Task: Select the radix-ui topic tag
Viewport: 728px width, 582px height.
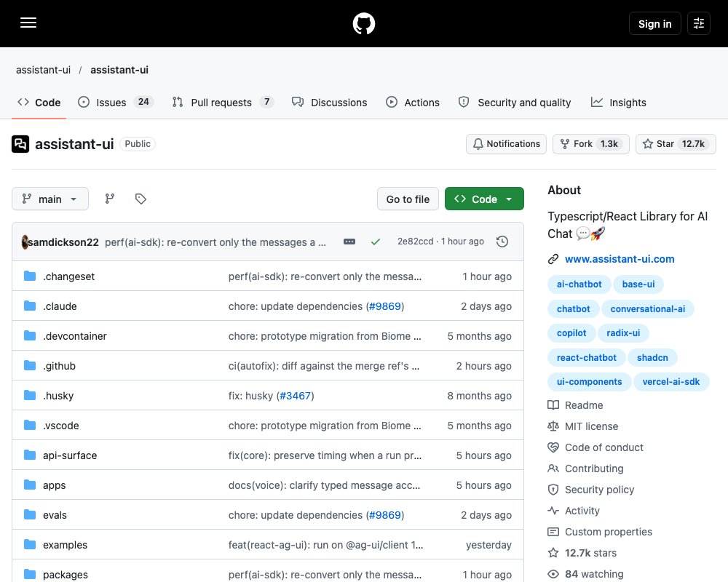Action: pyautogui.click(x=623, y=332)
